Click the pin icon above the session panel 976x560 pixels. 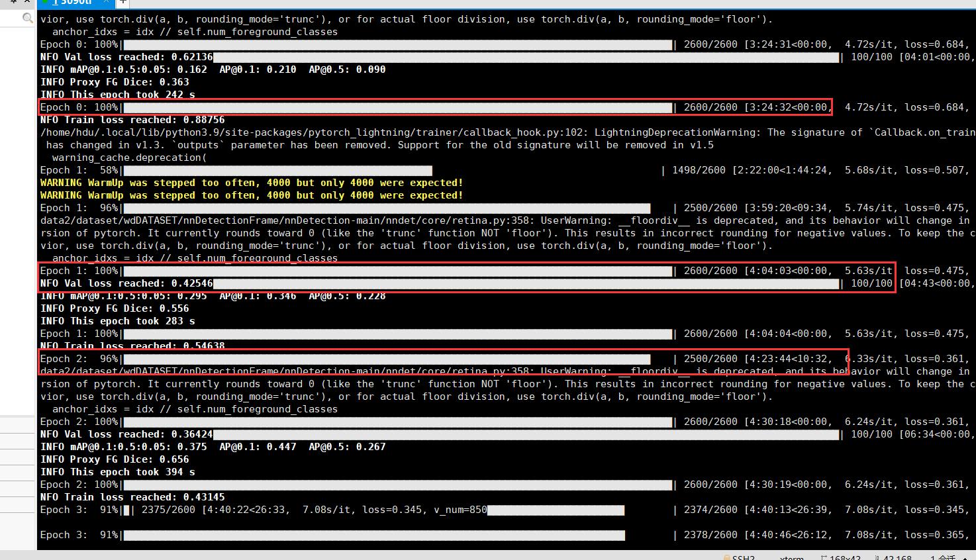pos(13,3)
